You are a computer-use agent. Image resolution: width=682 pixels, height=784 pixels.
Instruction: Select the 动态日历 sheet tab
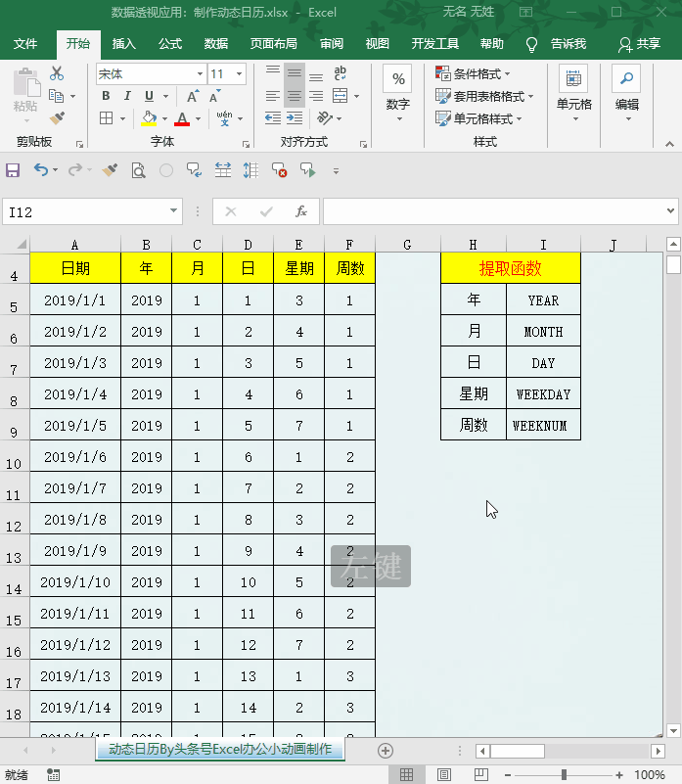tap(220, 749)
